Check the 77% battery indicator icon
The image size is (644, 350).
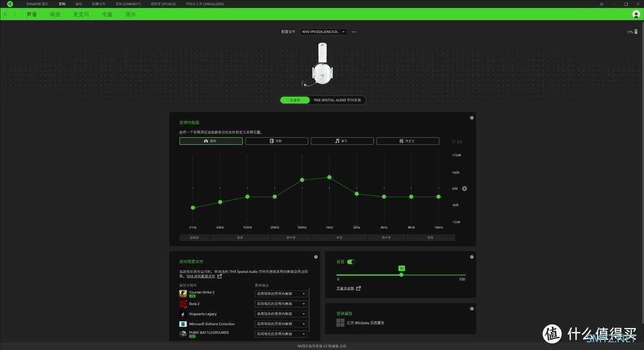(636, 32)
